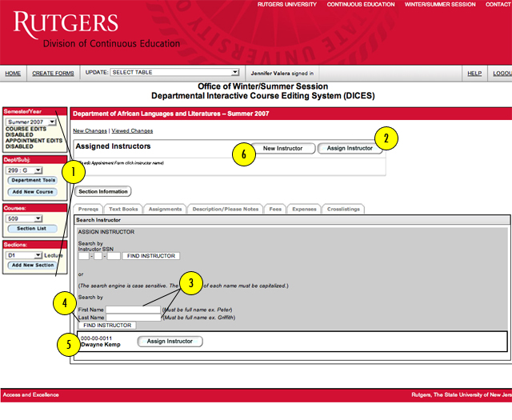
Task: Open the HOME link in navigation bar
Action: pos(13,73)
